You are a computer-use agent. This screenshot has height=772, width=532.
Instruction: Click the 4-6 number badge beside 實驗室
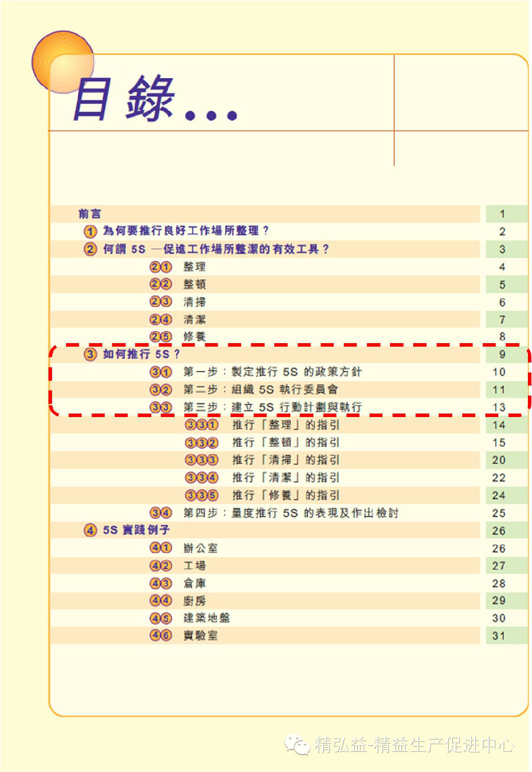(x=161, y=636)
